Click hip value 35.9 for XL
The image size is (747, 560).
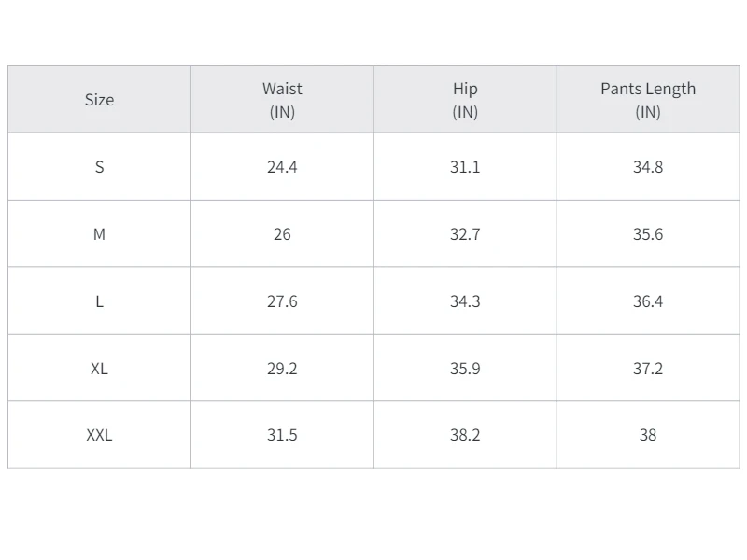coord(465,369)
